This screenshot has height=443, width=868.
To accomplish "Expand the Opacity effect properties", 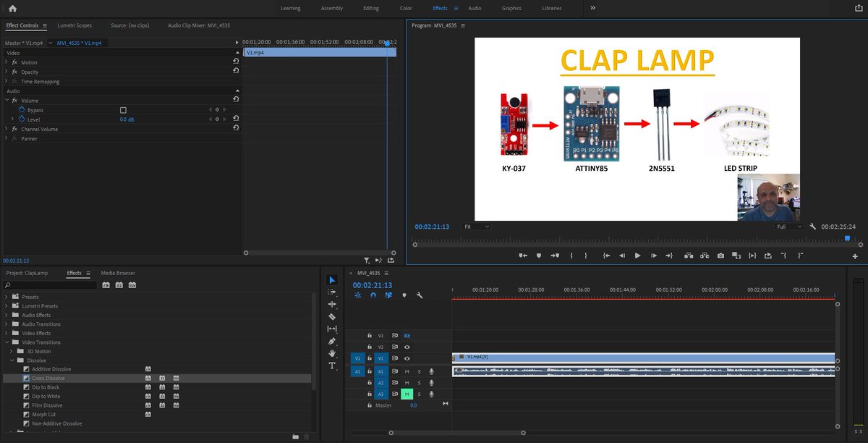I will (7, 72).
